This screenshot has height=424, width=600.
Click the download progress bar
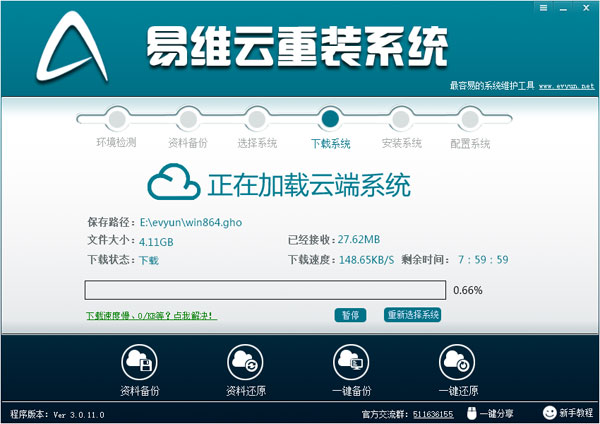[x=265, y=290]
